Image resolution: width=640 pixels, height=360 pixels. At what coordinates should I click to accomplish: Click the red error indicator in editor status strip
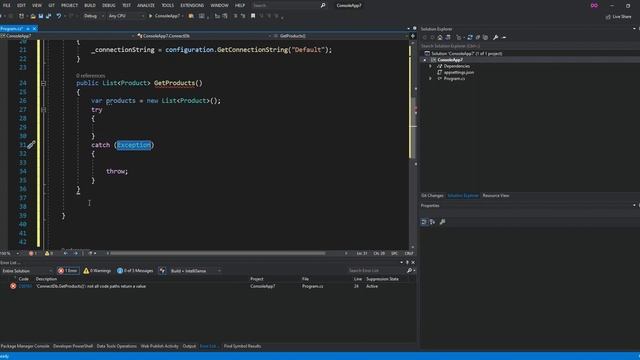click(x=32, y=253)
